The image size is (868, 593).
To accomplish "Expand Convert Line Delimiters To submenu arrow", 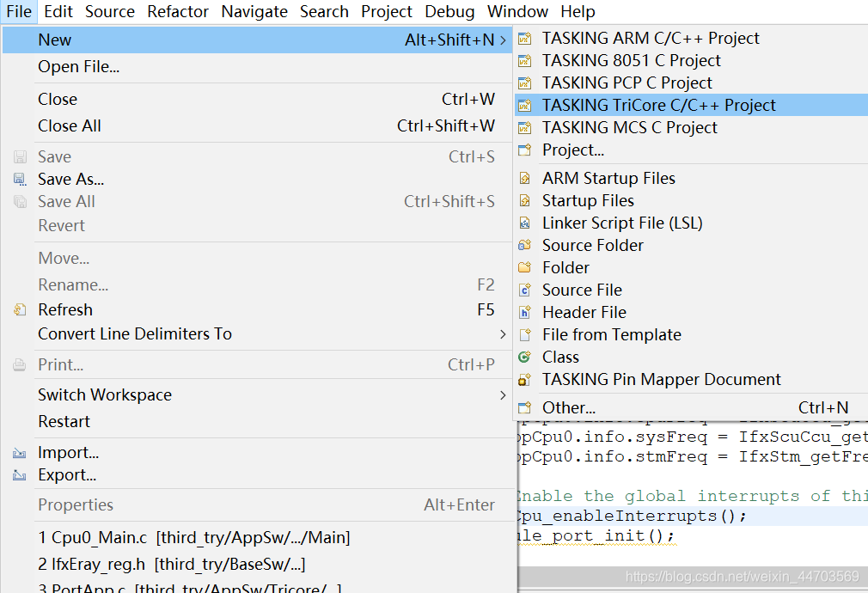I will (x=503, y=333).
